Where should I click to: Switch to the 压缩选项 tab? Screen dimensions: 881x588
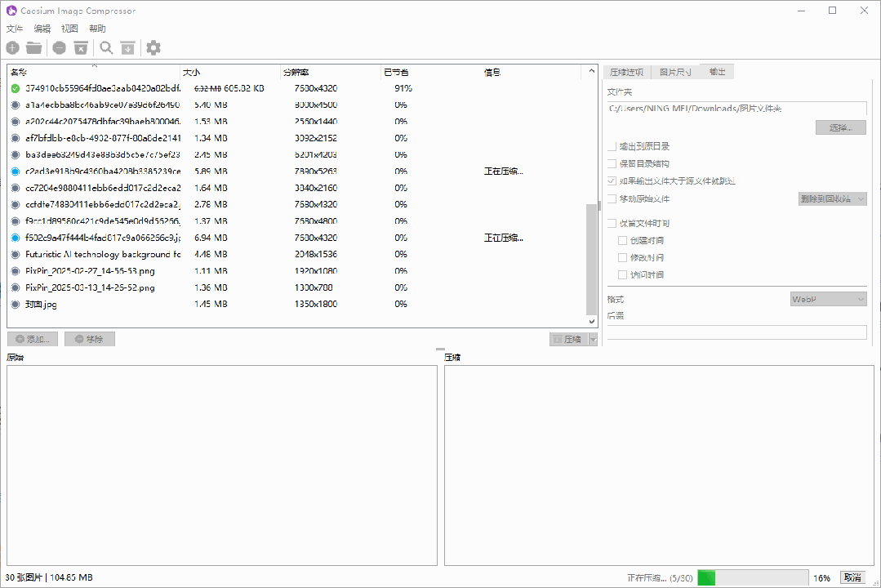pyautogui.click(x=626, y=73)
